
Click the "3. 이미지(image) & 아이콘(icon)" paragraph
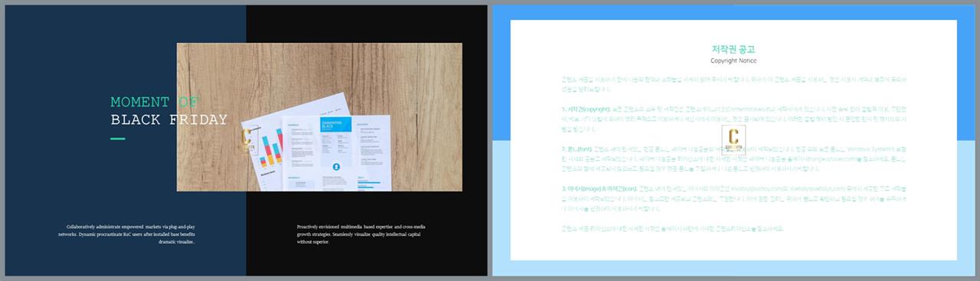point(733,198)
